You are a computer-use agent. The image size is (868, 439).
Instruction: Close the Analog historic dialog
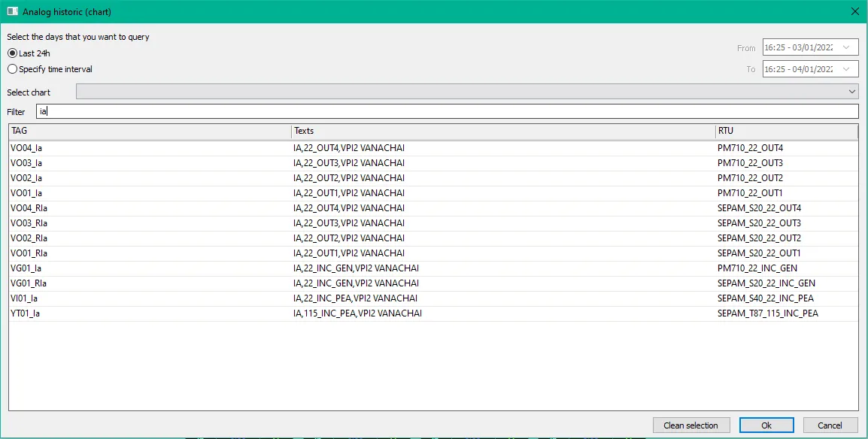pyautogui.click(x=854, y=11)
